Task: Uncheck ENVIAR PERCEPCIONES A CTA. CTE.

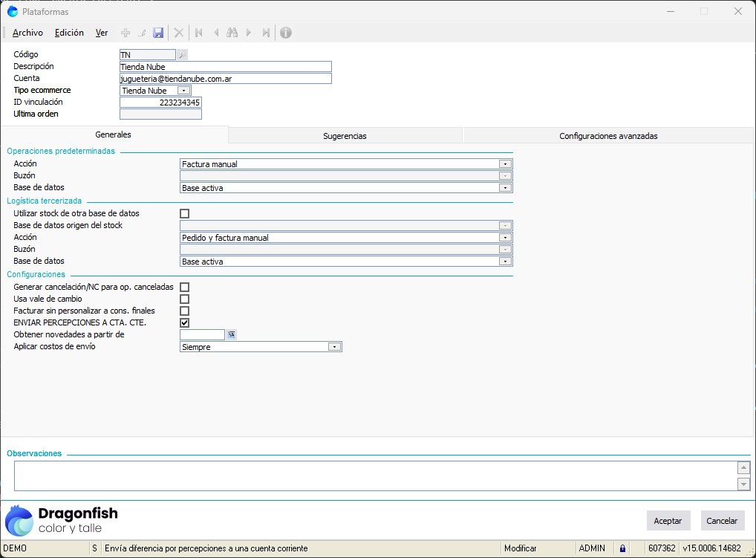Action: [185, 322]
